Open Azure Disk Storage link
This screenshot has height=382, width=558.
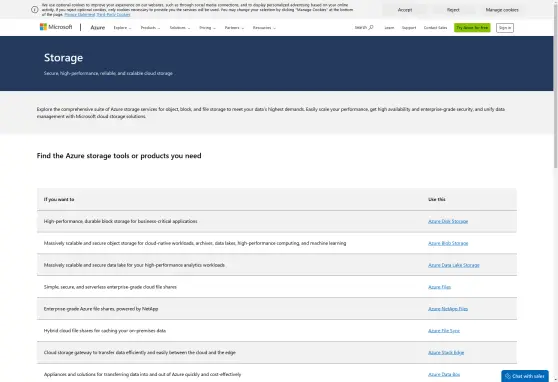448,221
